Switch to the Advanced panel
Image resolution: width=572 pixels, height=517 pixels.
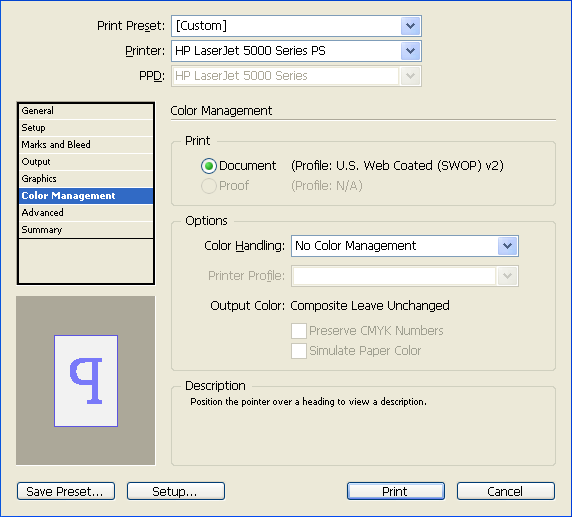[x=86, y=213]
